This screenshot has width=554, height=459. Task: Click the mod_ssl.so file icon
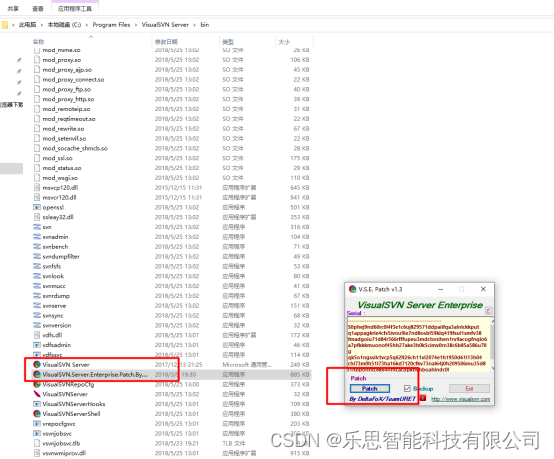pos(37,158)
